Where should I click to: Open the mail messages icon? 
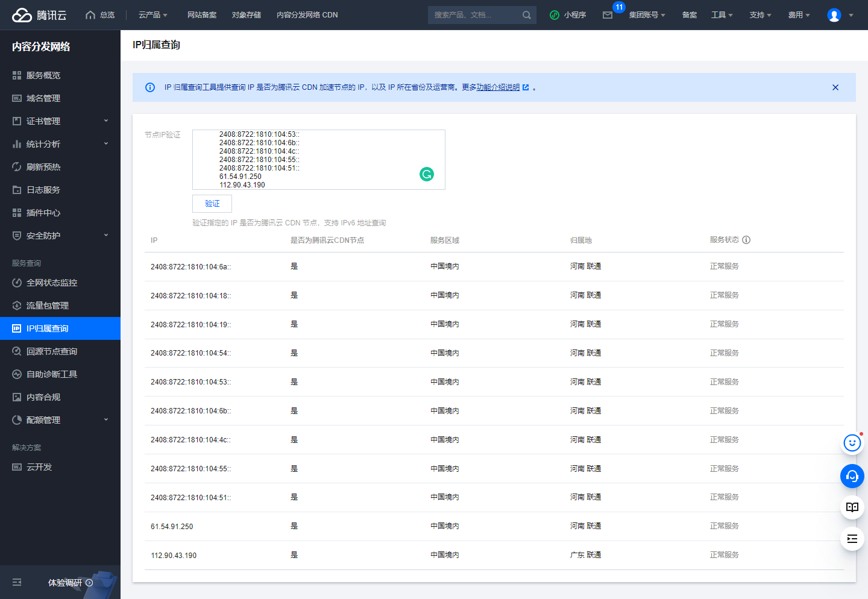608,15
